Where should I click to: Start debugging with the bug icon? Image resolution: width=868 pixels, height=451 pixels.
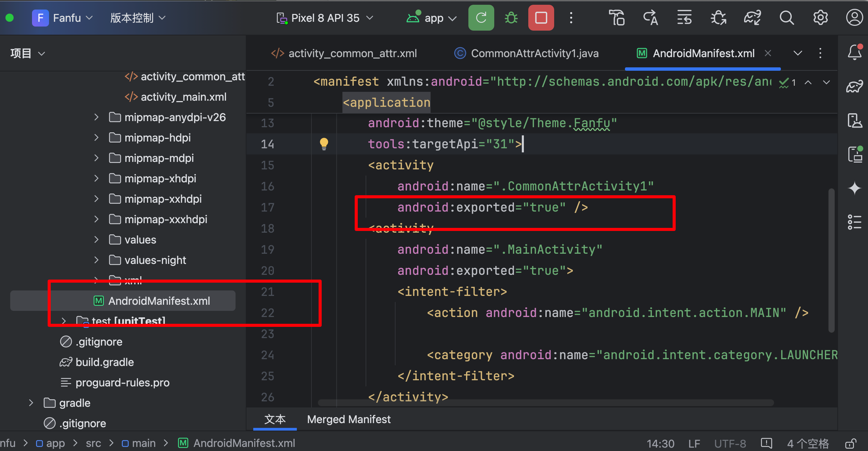tap(511, 18)
